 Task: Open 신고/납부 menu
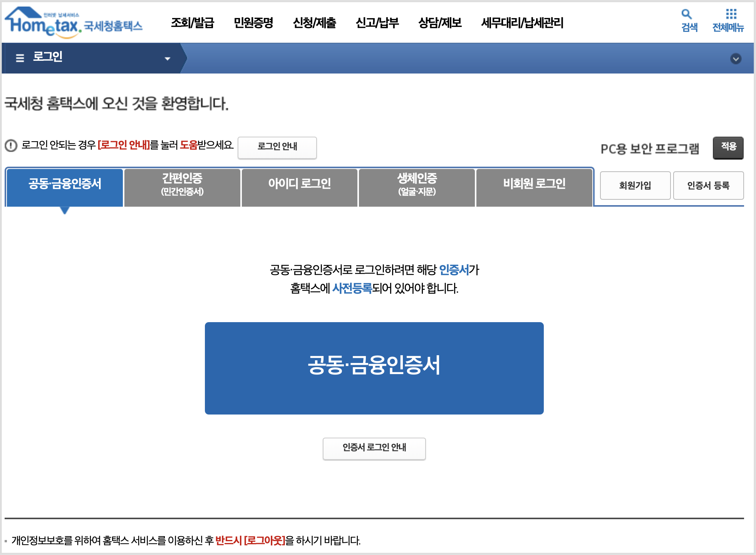click(377, 23)
